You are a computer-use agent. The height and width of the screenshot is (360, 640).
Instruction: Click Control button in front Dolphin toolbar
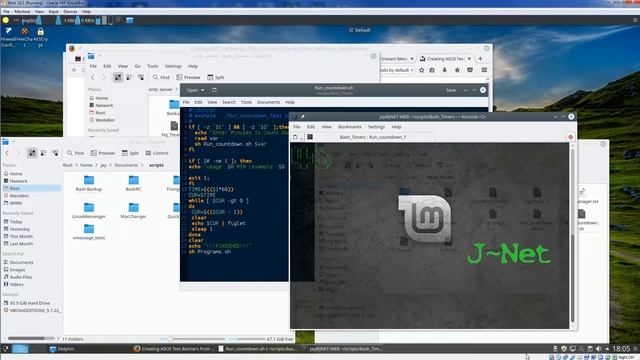(157, 153)
